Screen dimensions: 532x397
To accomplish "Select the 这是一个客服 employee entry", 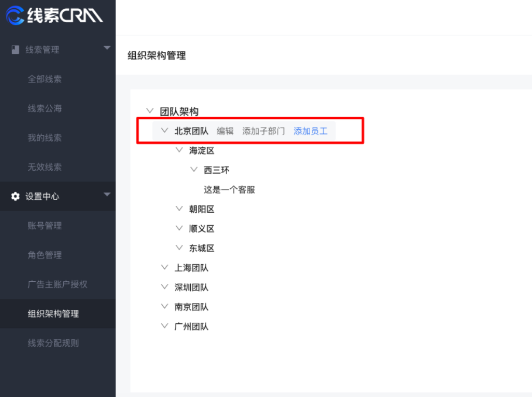I will (229, 189).
